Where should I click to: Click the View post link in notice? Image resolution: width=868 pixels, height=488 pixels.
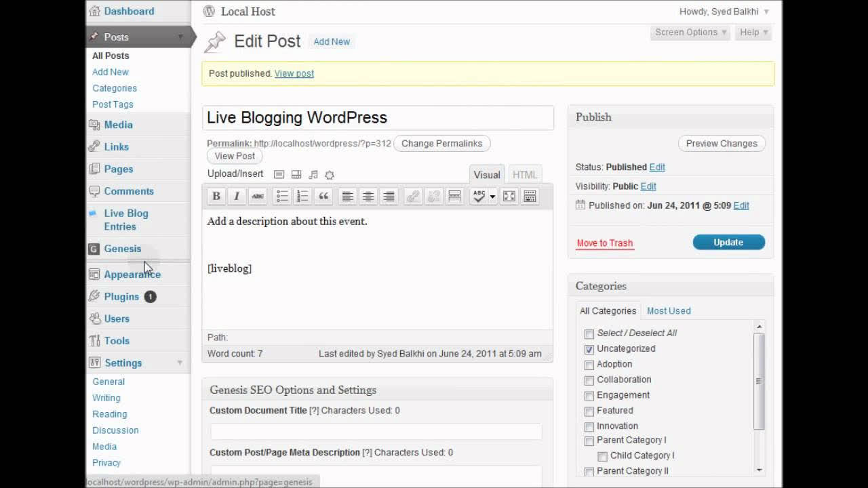pyautogui.click(x=294, y=73)
